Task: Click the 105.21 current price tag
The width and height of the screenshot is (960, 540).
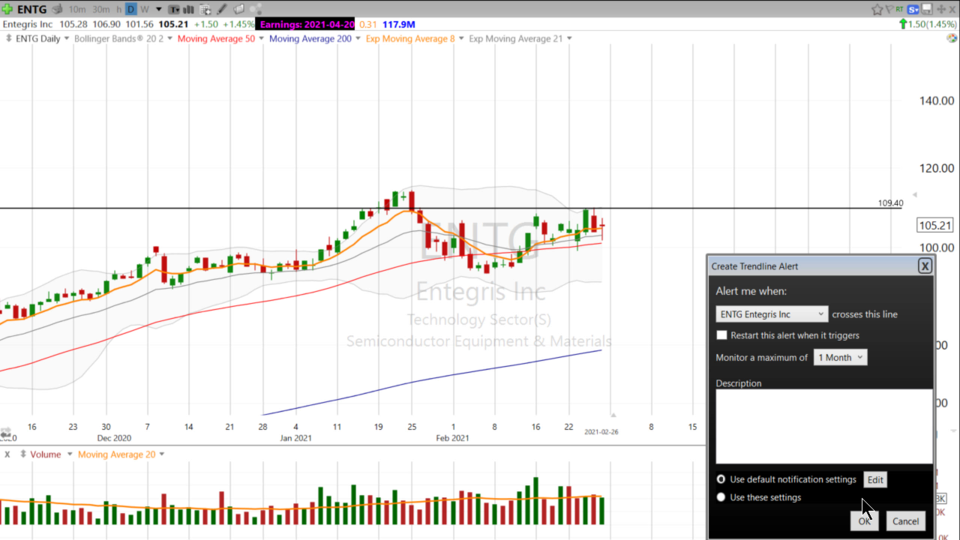Action: (935, 225)
